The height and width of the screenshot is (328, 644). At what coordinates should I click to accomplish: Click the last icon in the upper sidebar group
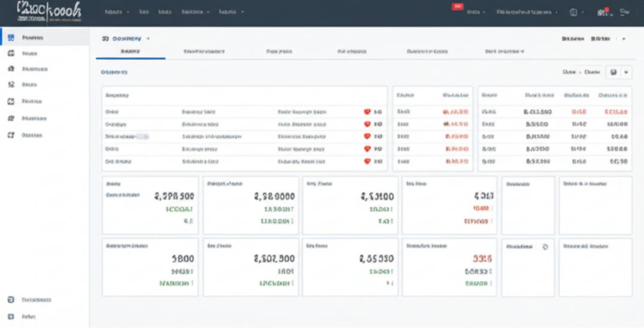pyautogui.click(x=11, y=135)
